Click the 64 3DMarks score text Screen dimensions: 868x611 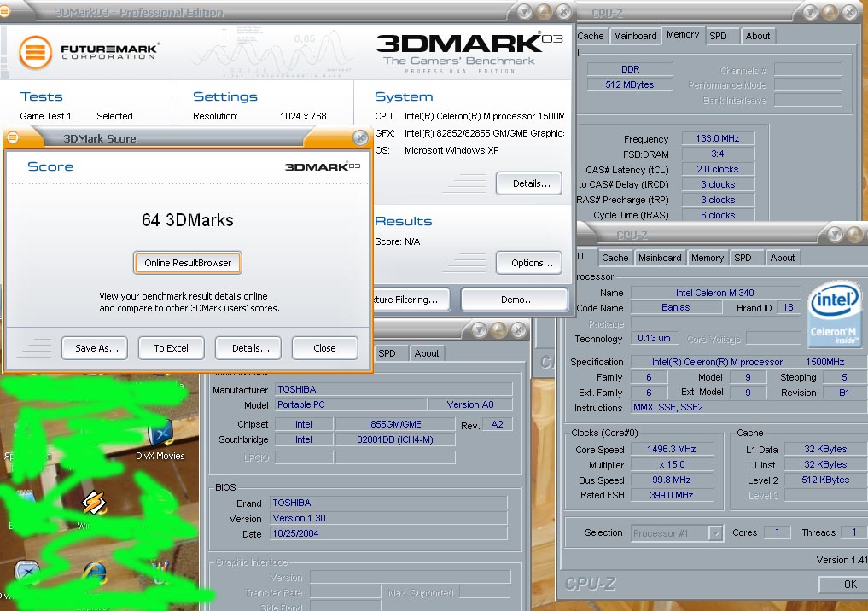tap(187, 220)
